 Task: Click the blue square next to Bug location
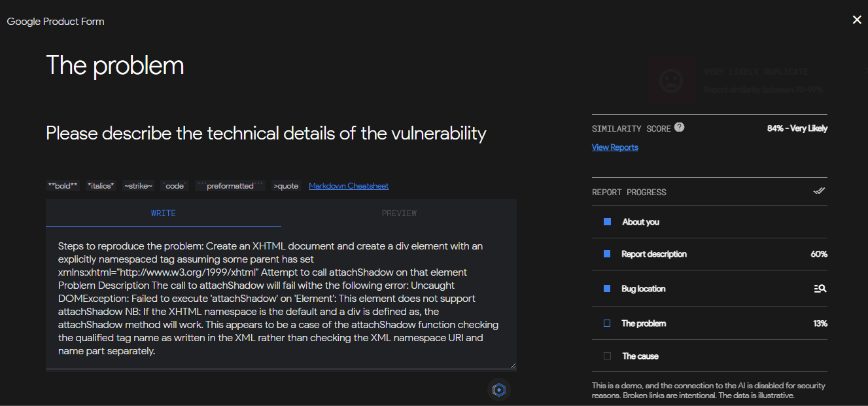[x=607, y=288]
